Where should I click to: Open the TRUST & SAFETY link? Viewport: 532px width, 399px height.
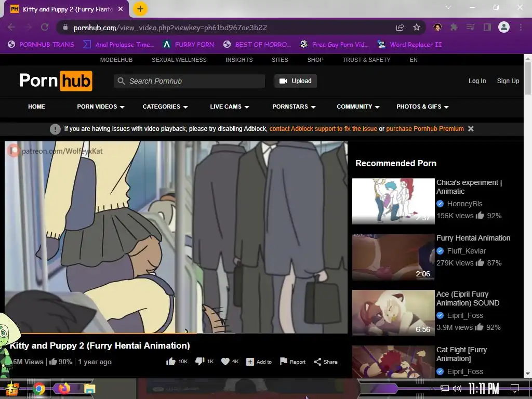[366, 60]
